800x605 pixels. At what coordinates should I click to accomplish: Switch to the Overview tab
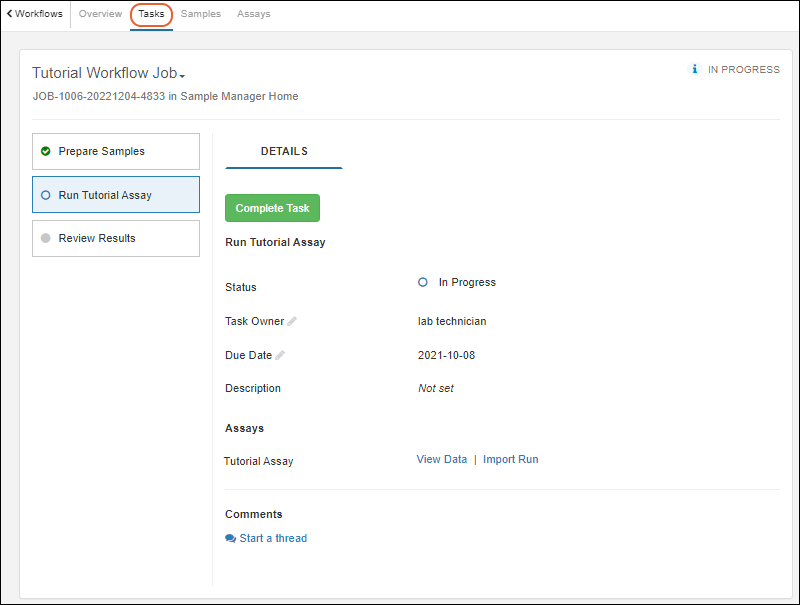[100, 14]
